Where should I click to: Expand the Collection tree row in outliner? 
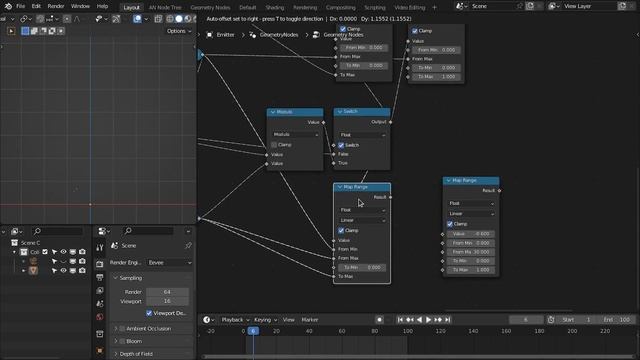pos(14,252)
